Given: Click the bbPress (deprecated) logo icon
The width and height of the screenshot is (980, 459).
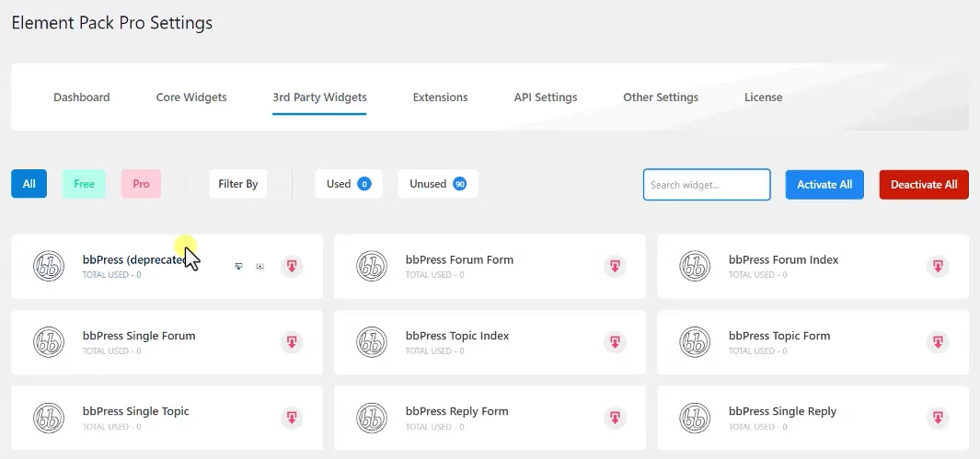Looking at the screenshot, I should click(x=49, y=266).
